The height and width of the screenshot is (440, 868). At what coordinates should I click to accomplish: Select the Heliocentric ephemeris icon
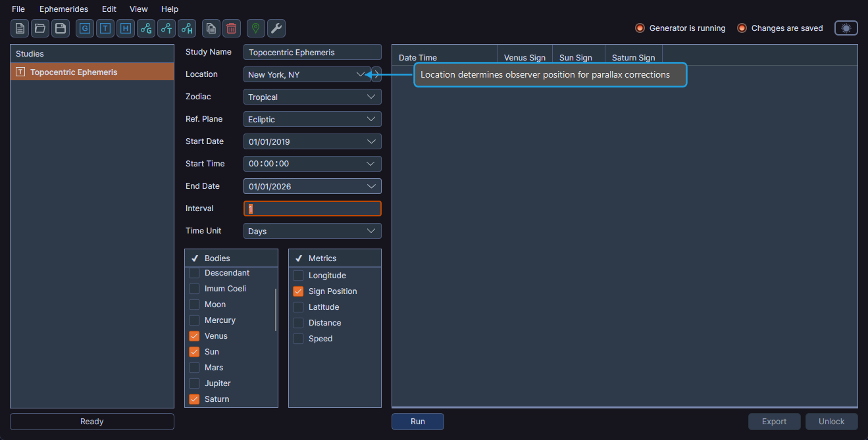click(125, 28)
